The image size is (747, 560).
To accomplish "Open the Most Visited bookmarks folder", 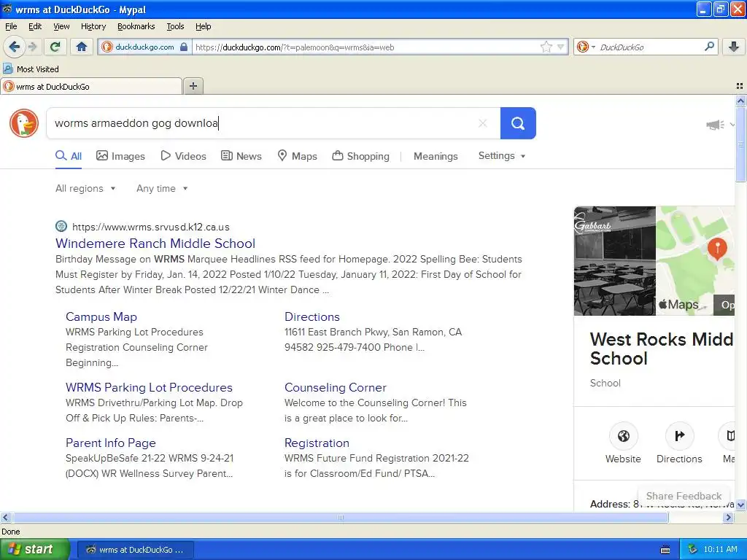I will point(31,69).
